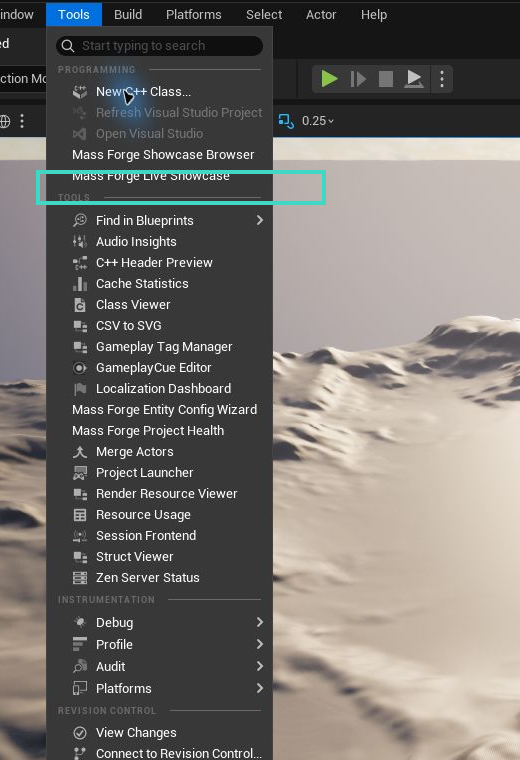The width and height of the screenshot is (520, 760).
Task: Click the View Changes checkmark icon
Action: point(79,733)
